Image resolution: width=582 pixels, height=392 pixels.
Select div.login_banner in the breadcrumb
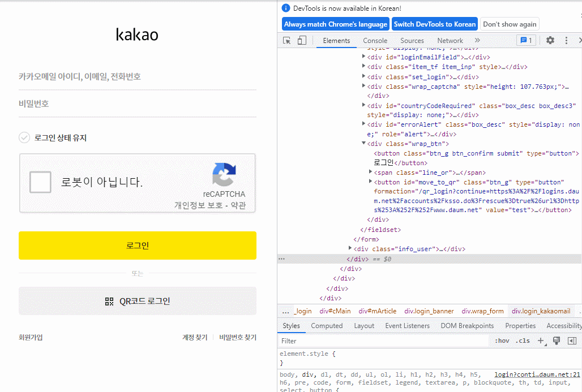pos(429,311)
